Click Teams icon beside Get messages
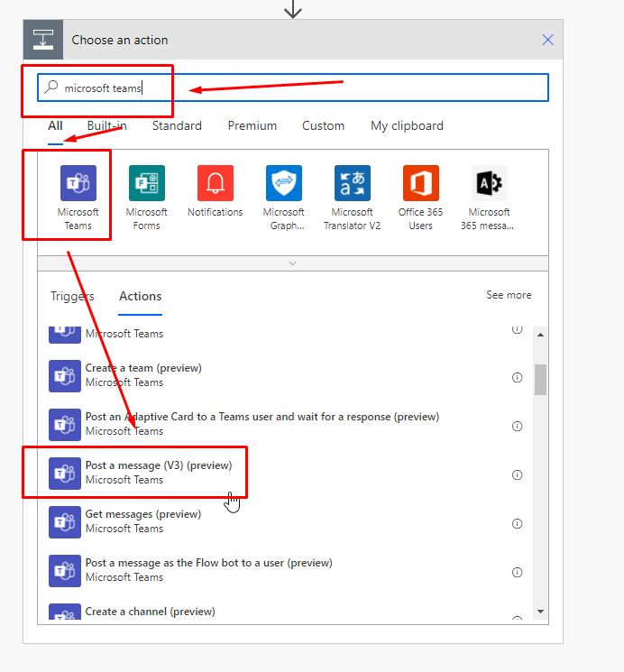This screenshot has width=624, height=672. click(65, 522)
